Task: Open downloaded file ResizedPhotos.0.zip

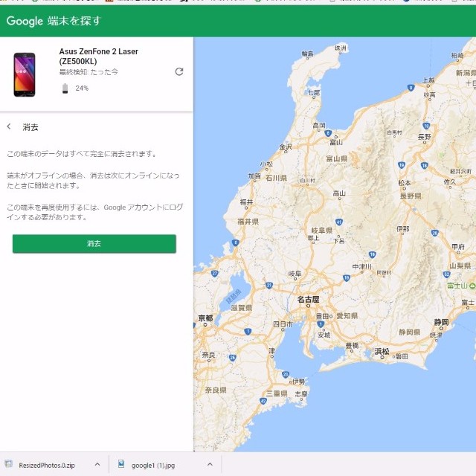Action: (x=47, y=465)
